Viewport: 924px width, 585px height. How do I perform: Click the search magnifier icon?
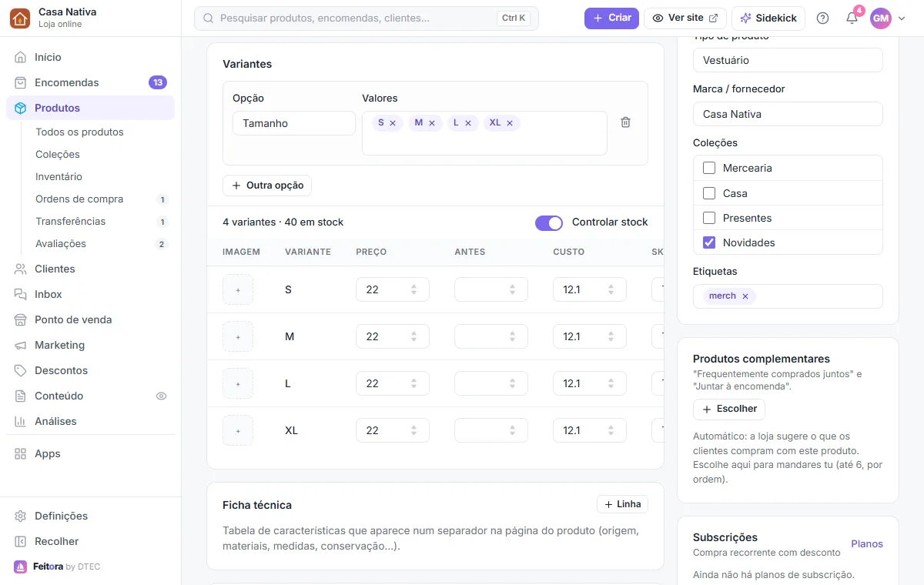pos(208,18)
